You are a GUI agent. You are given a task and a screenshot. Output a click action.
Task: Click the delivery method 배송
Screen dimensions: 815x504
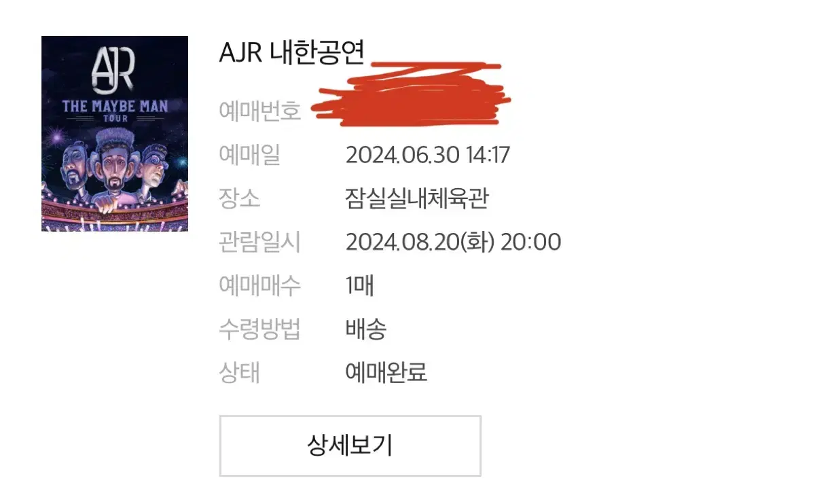tap(366, 329)
